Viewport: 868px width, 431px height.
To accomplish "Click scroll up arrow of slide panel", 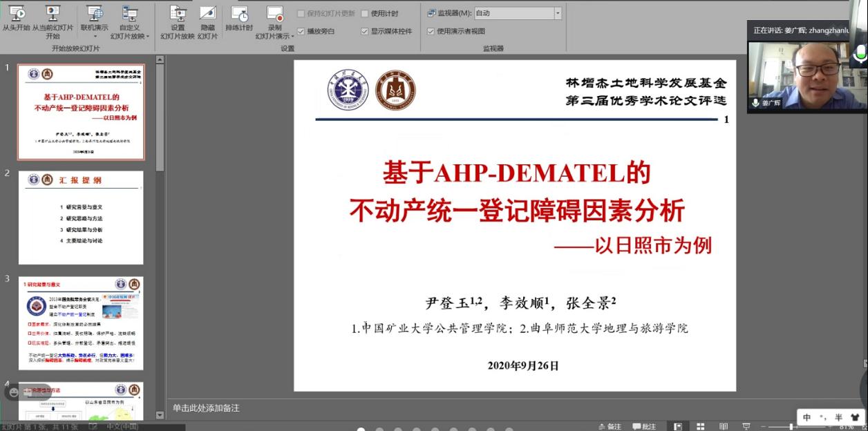I will coord(160,60).
